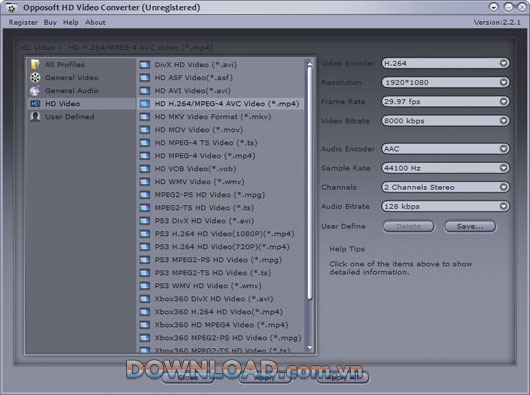Click the format list scroll down arrow

pos(309,348)
